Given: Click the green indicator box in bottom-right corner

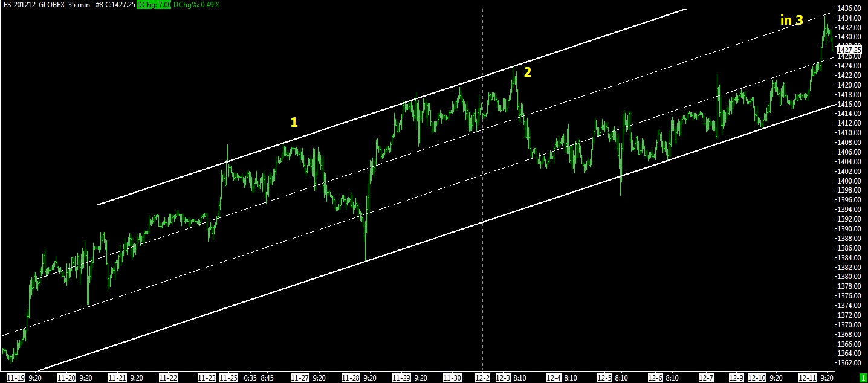Looking at the screenshot, I should point(863,378).
